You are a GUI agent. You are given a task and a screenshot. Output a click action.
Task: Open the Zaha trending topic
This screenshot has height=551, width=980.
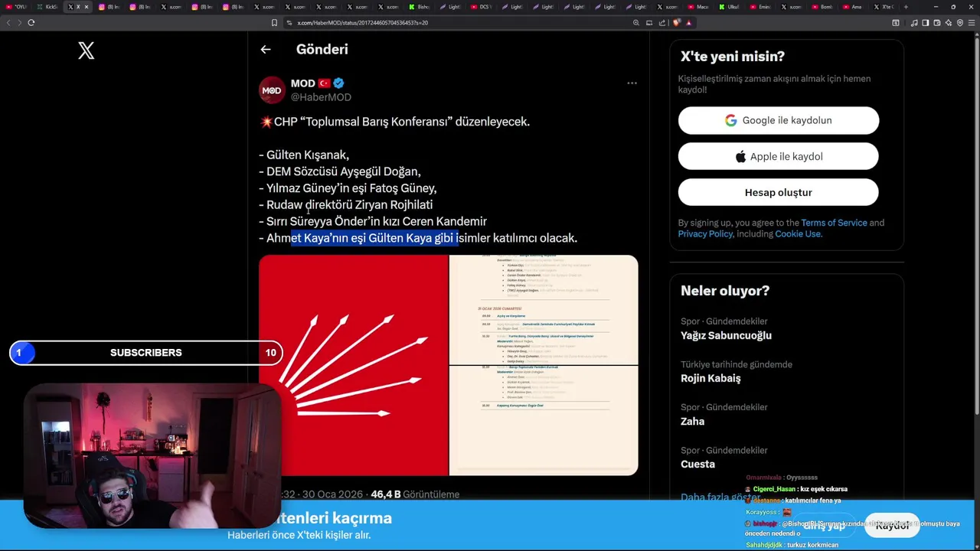[692, 421]
